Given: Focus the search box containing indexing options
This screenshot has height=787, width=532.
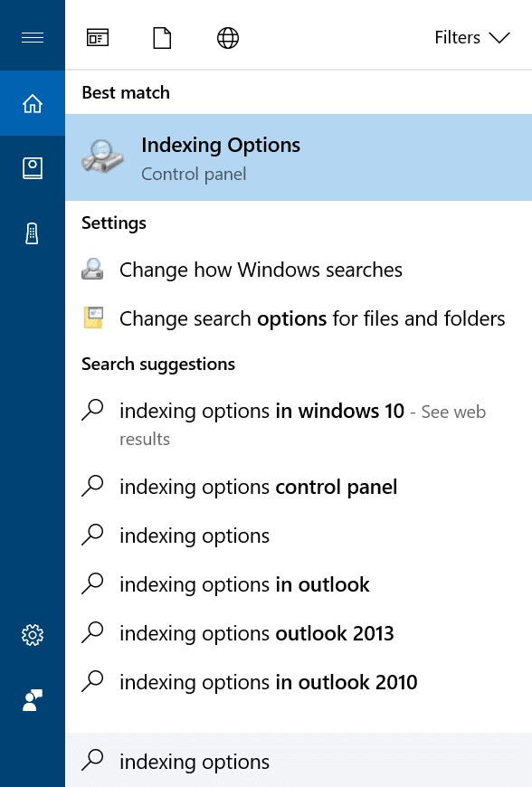Looking at the screenshot, I should pos(299,760).
